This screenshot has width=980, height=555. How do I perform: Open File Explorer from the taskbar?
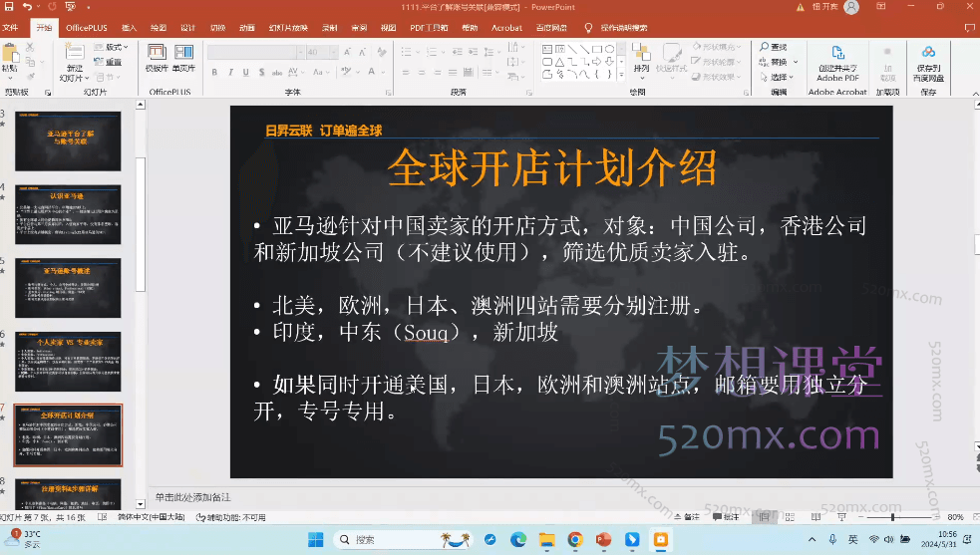(x=547, y=539)
